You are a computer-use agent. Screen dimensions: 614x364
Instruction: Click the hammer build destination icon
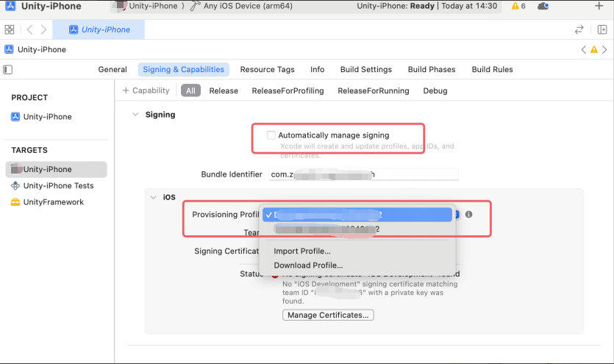[x=195, y=6]
